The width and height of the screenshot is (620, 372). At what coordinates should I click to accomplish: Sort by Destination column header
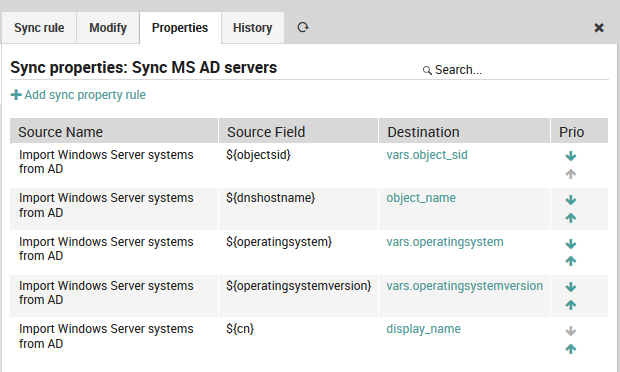click(x=464, y=132)
